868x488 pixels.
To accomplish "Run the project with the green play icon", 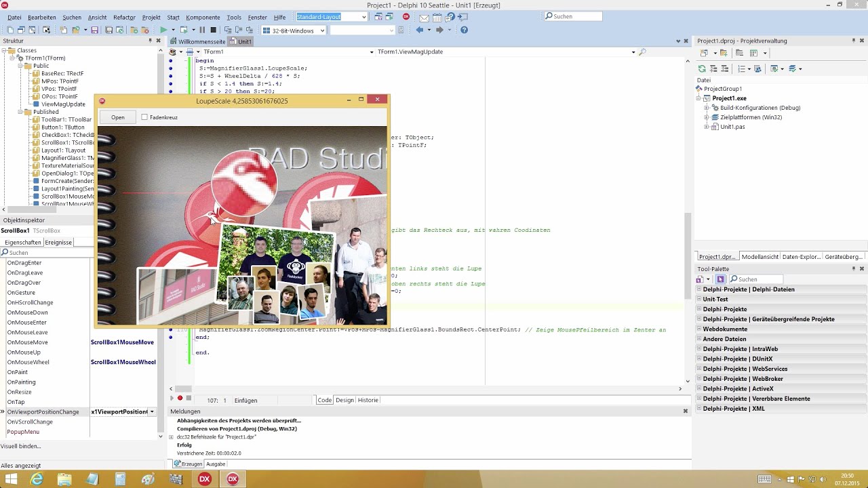I will pyautogui.click(x=163, y=30).
